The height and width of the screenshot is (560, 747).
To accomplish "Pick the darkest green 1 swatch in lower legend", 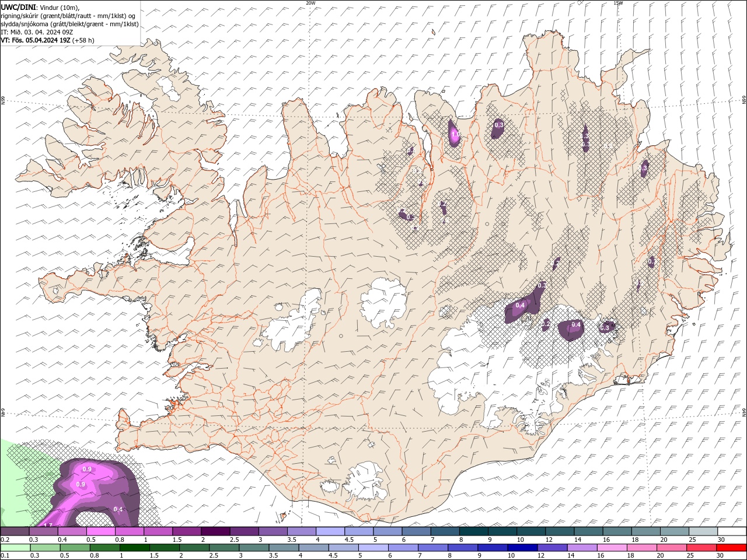I will tap(134, 548).
